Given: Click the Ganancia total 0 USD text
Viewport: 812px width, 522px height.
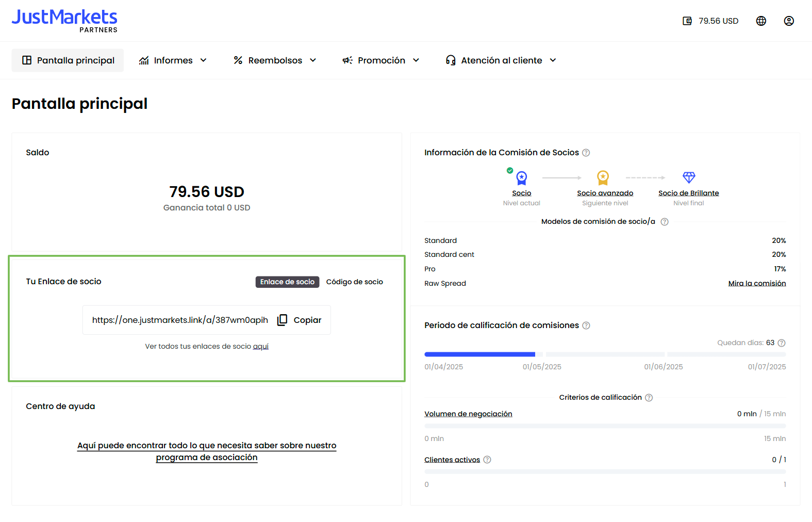Looking at the screenshot, I should [207, 208].
